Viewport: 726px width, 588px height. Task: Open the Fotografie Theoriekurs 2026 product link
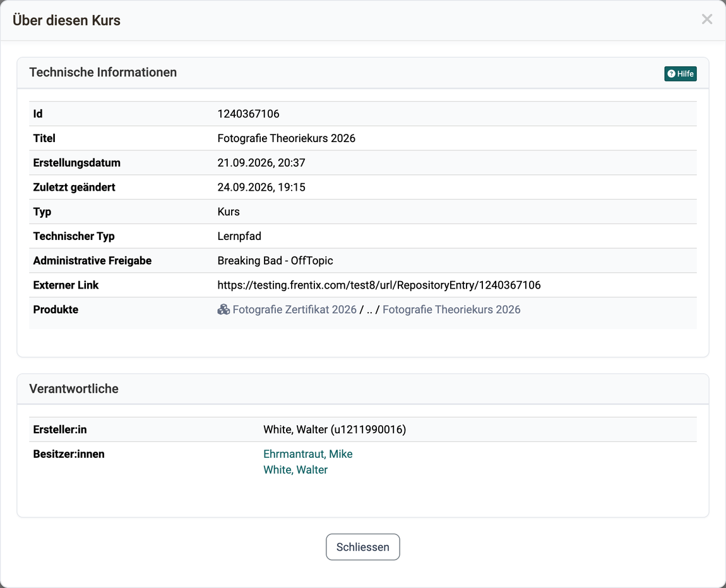click(451, 309)
